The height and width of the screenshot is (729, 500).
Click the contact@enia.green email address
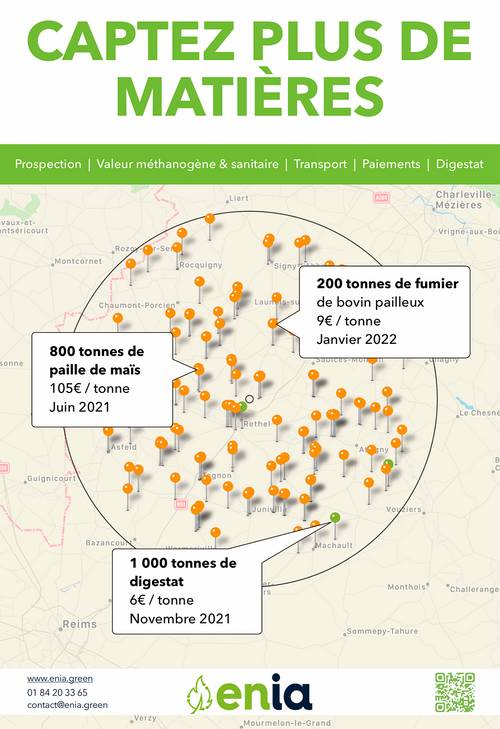pos(67,705)
